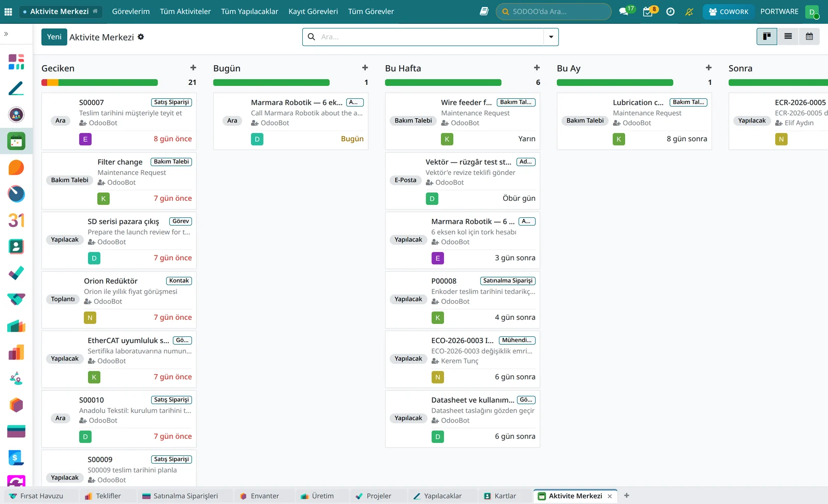Screen dimensions: 828x504
Task: Open the clock timer icon in the top bar
Action: 670,11
